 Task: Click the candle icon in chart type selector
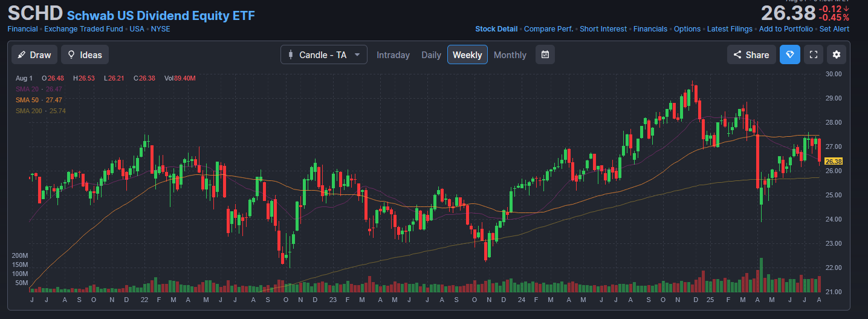pyautogui.click(x=291, y=54)
